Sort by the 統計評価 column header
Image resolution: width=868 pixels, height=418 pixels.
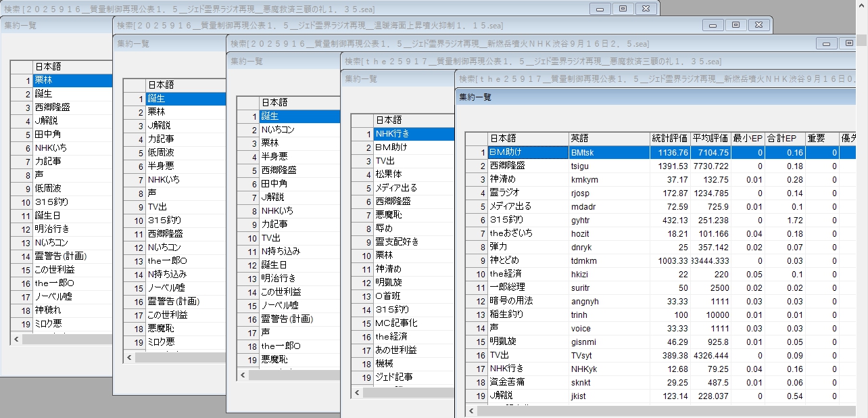point(670,138)
